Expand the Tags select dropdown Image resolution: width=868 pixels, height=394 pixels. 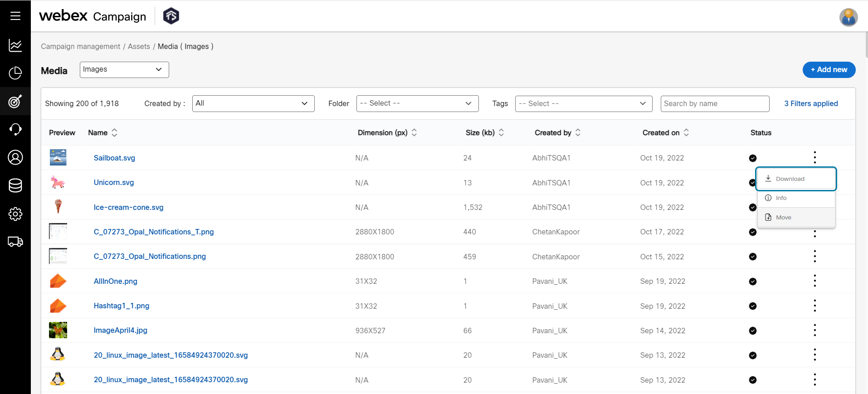584,103
